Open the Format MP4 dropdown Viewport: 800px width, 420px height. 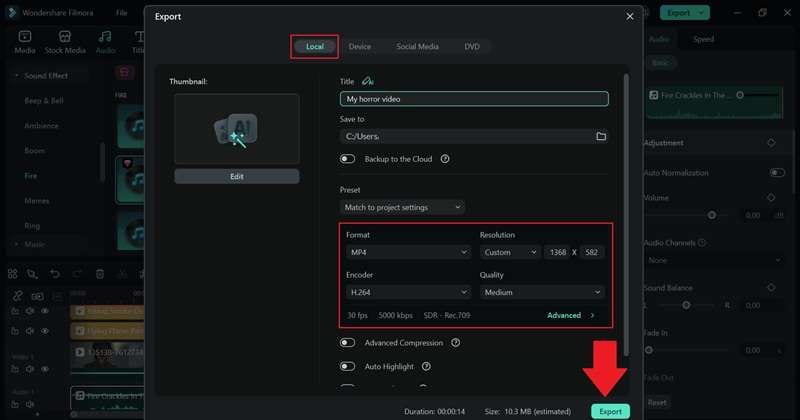pos(408,252)
